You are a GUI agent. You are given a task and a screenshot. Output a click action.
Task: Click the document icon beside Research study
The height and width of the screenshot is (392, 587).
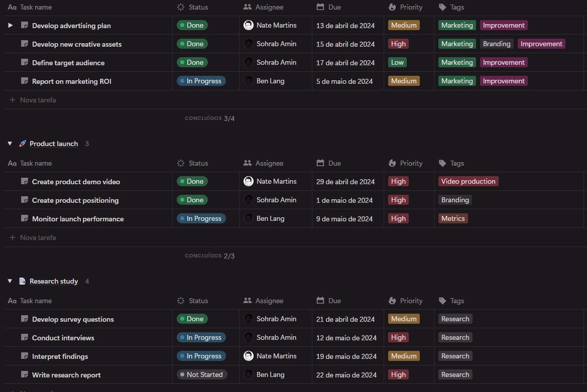click(23, 281)
